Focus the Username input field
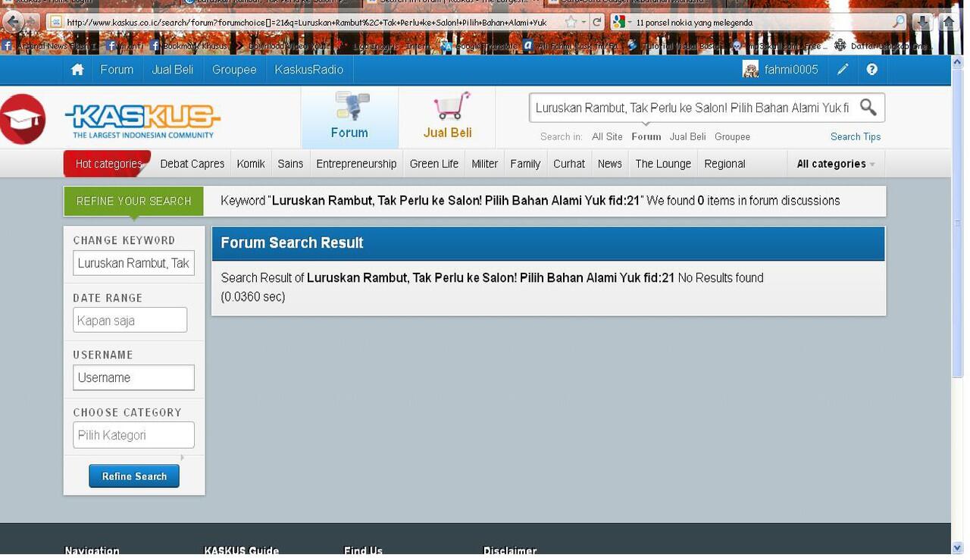The width and height of the screenshot is (970, 560). coord(133,377)
